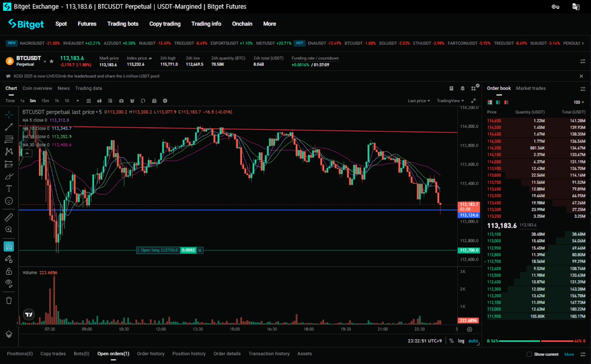
Task: Open the Last price dropdown
Action: pos(419,101)
